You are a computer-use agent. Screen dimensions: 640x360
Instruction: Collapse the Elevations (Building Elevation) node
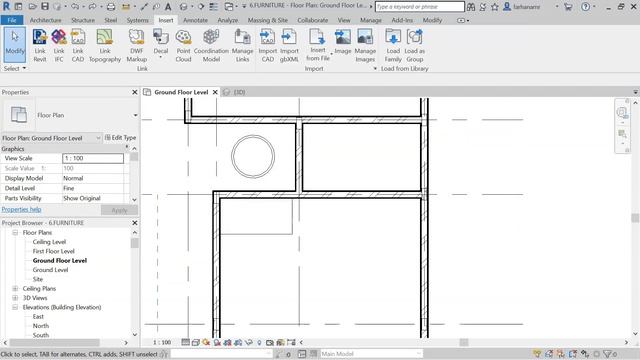(15, 307)
